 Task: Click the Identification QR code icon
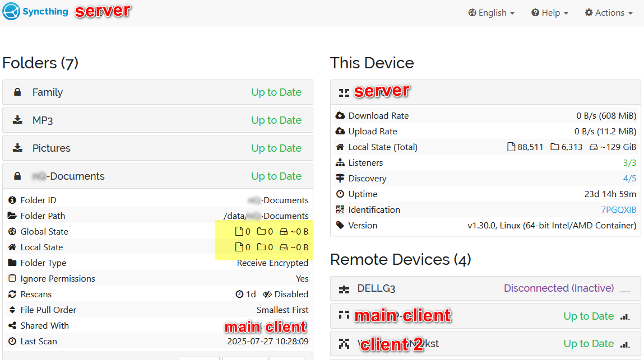coord(340,210)
